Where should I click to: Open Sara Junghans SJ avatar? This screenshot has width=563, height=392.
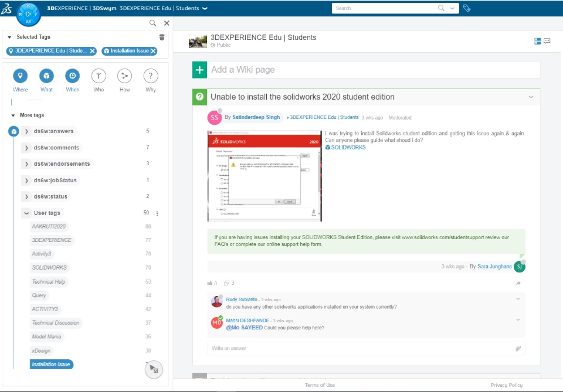[x=520, y=267]
